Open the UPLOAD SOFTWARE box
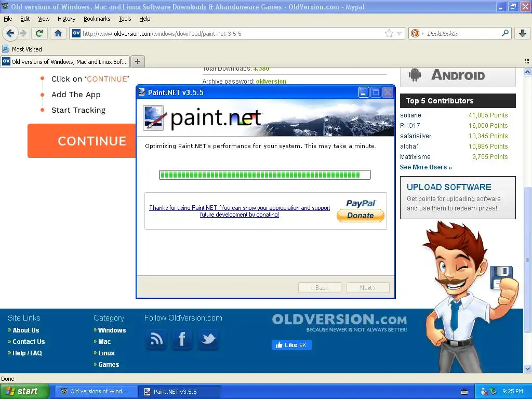 pos(458,197)
